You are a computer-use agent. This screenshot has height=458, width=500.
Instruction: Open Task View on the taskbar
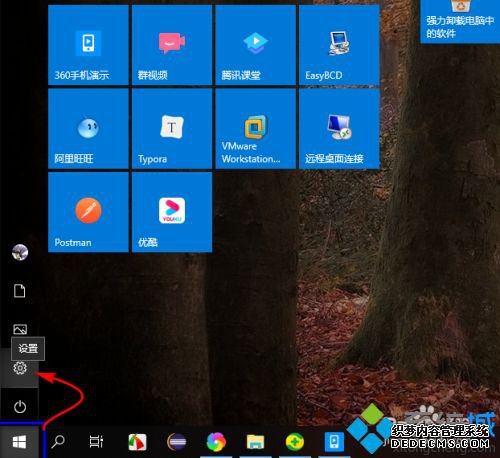coord(96,442)
